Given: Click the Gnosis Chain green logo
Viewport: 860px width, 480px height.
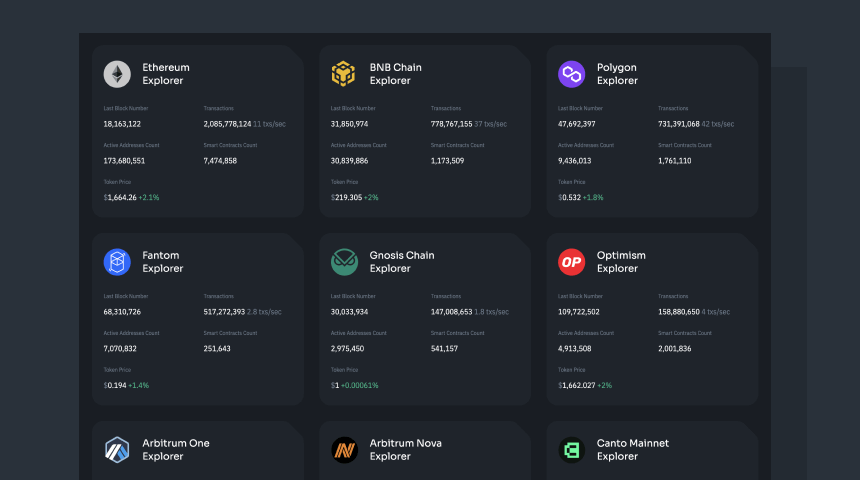Looking at the screenshot, I should [344, 262].
